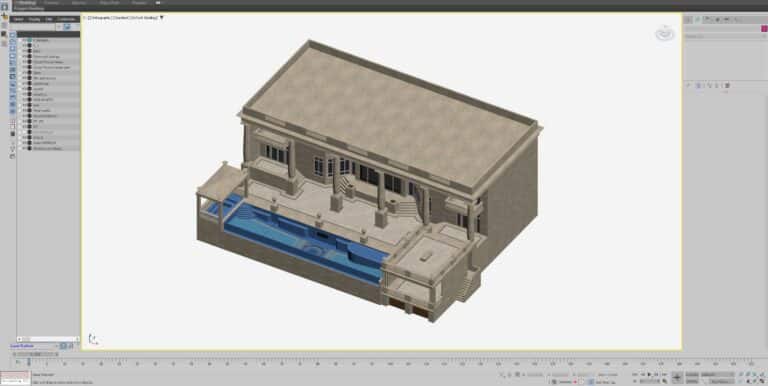Click the magenta object color swatch
The height and width of the screenshot is (386, 768).
(764, 29)
